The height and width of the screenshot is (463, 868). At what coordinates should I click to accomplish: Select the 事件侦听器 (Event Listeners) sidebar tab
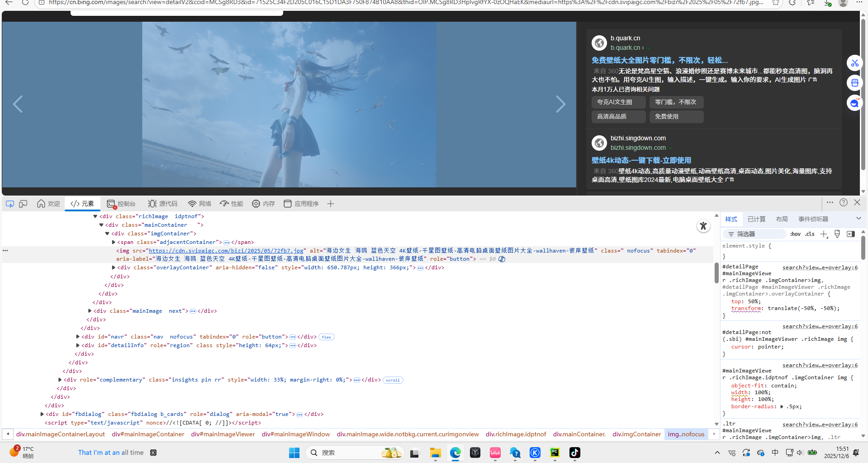pyautogui.click(x=813, y=219)
